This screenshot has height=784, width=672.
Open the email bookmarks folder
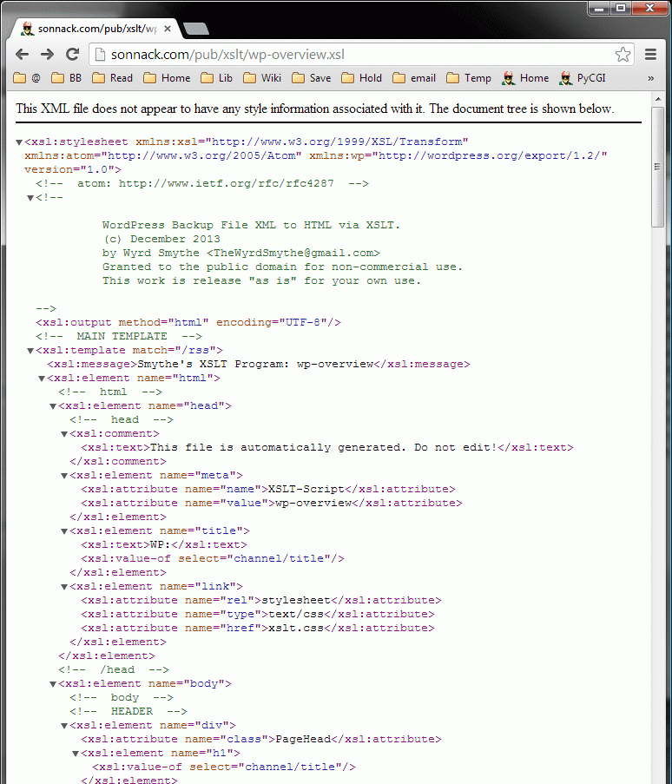point(414,78)
